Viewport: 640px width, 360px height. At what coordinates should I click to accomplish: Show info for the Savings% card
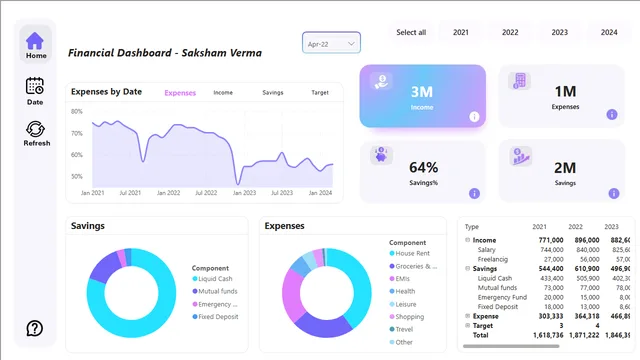(x=474, y=193)
